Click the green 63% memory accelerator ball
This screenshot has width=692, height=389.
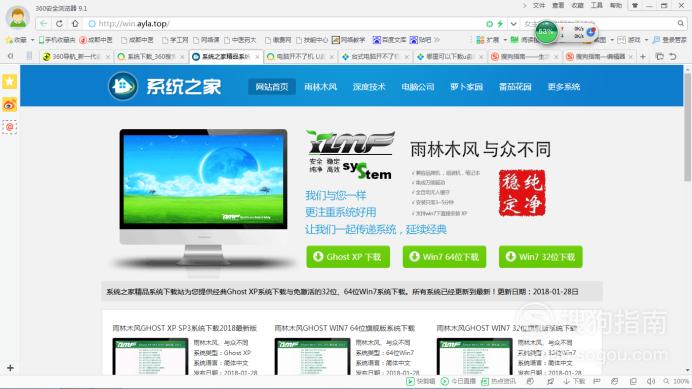point(546,32)
